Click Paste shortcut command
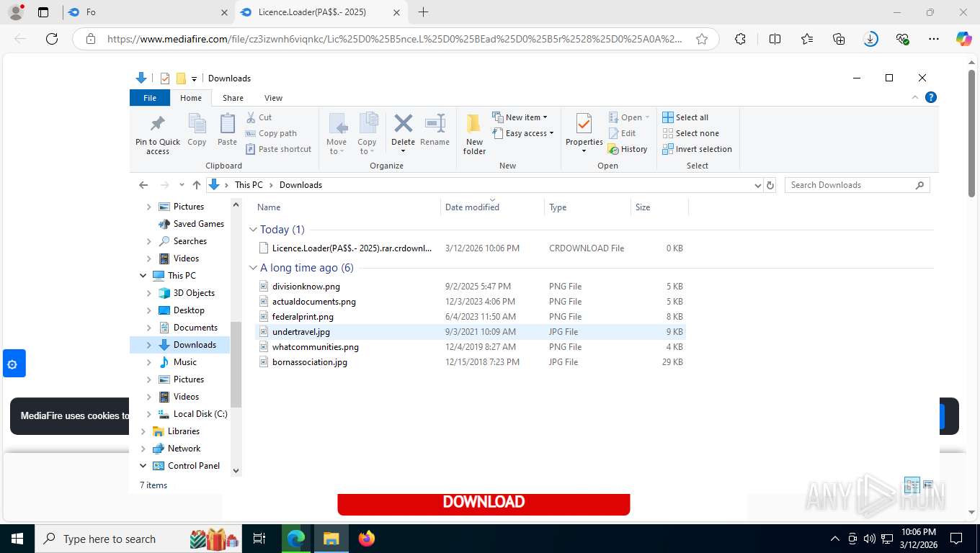Image resolution: width=980 pixels, height=553 pixels. (x=278, y=149)
